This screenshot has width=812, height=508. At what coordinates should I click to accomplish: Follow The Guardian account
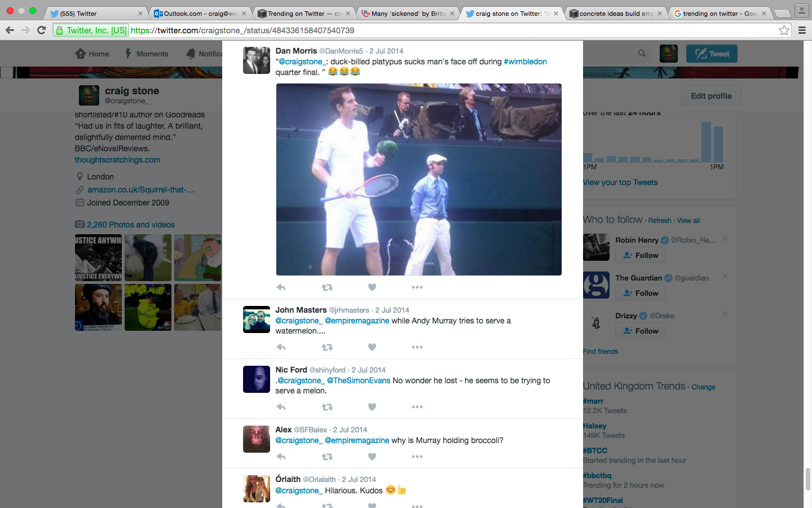[x=641, y=293]
